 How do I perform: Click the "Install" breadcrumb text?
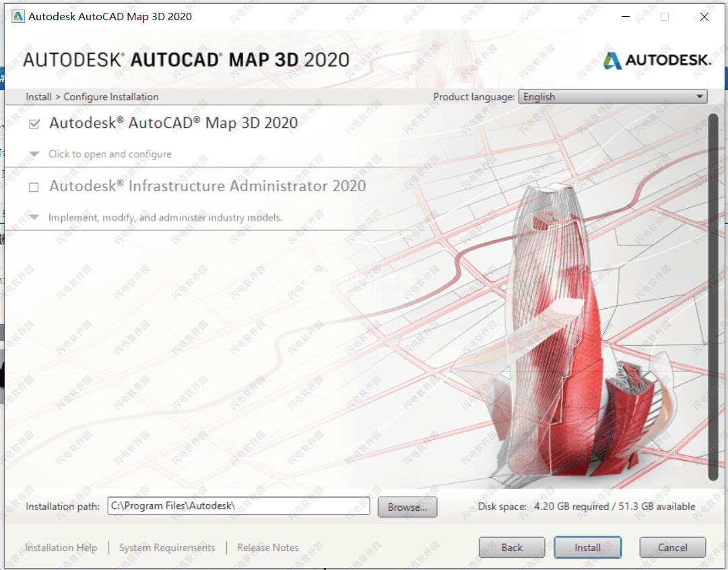38,96
